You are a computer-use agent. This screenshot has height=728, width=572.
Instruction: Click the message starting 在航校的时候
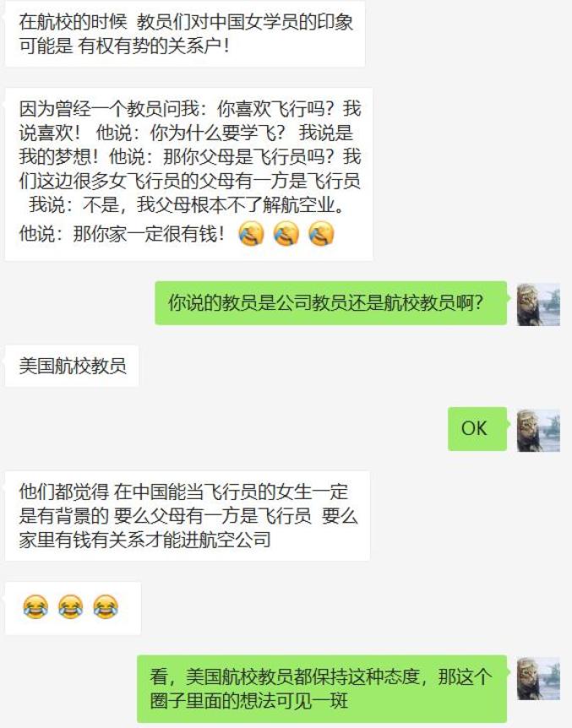click(185, 34)
